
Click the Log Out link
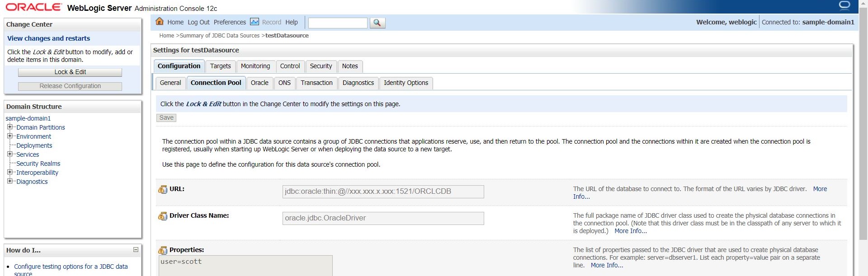point(198,22)
